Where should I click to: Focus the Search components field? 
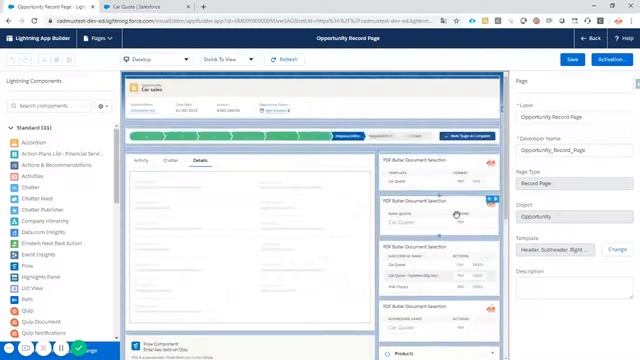click(50, 106)
